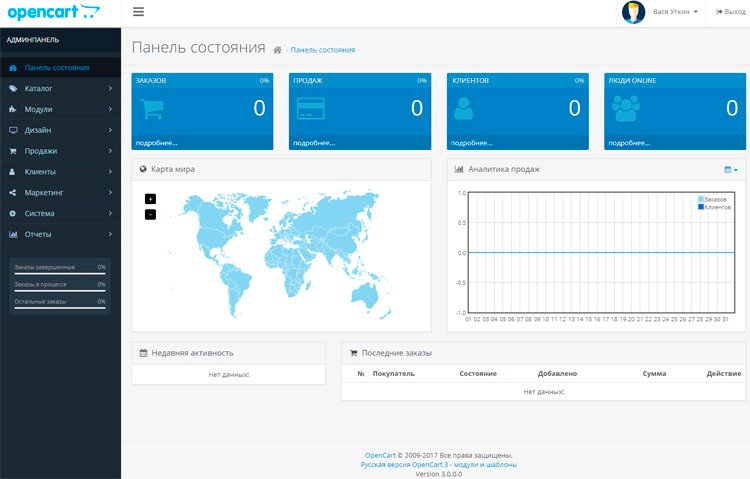Click the home breadcrumb icon
This screenshot has height=479, width=750.
tap(277, 50)
